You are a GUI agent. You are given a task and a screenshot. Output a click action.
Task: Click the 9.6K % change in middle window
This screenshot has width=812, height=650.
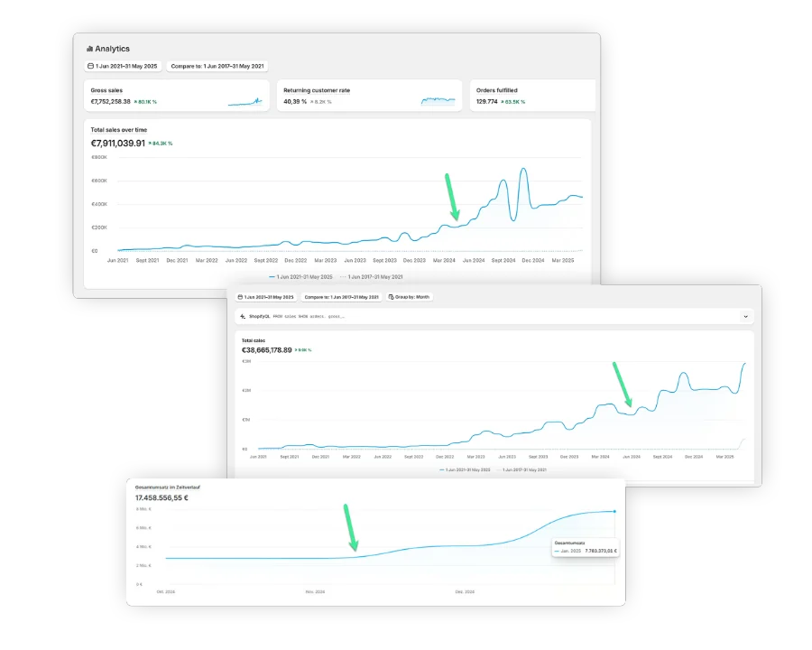[303, 350]
